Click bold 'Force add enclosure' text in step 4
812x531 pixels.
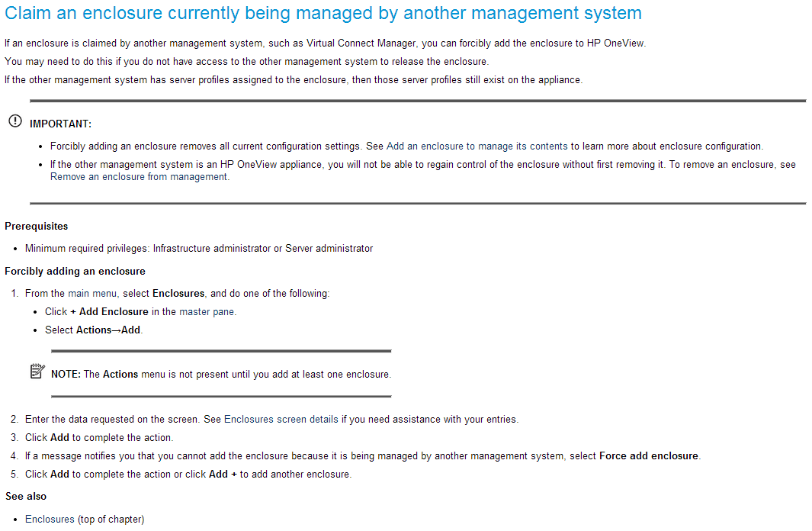[x=649, y=456]
